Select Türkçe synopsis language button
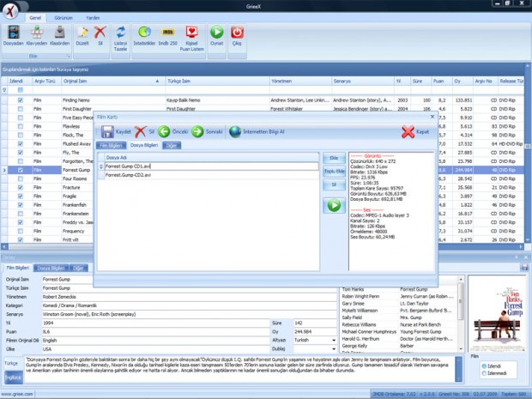 click(x=13, y=363)
